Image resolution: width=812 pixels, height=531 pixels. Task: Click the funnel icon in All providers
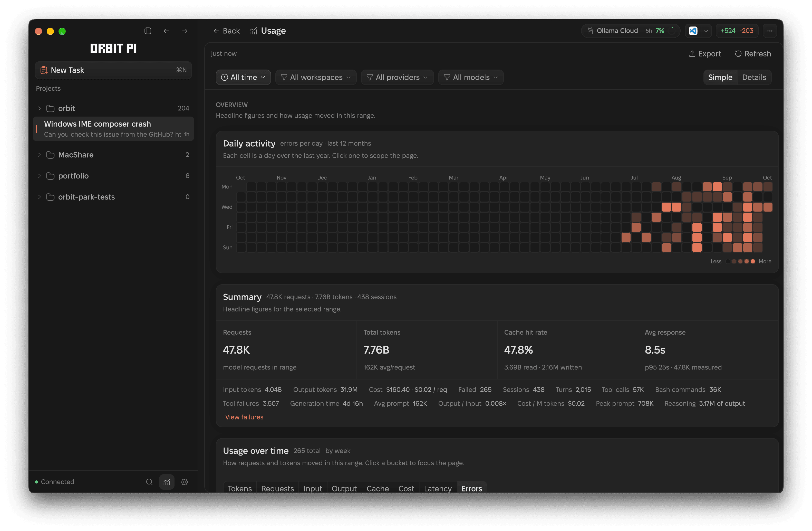pos(370,78)
